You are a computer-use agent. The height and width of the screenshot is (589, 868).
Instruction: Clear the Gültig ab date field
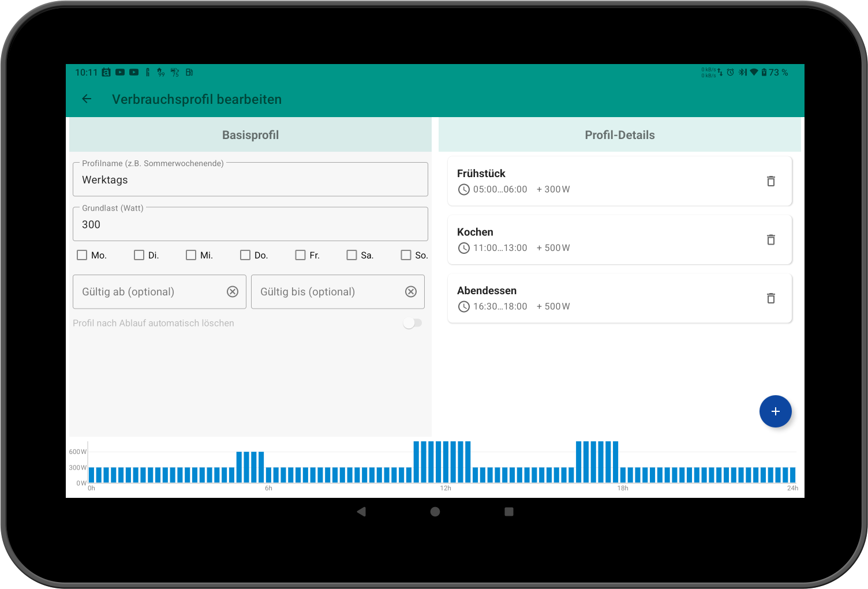tap(233, 292)
